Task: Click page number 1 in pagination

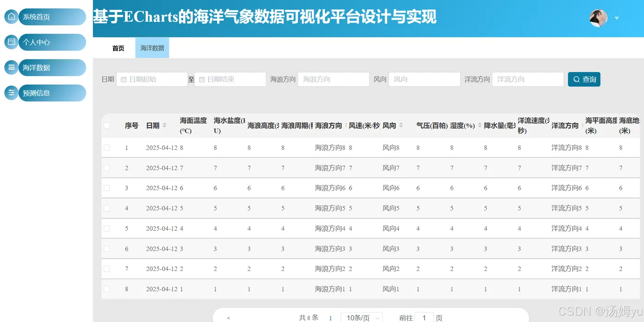Action: [330, 318]
